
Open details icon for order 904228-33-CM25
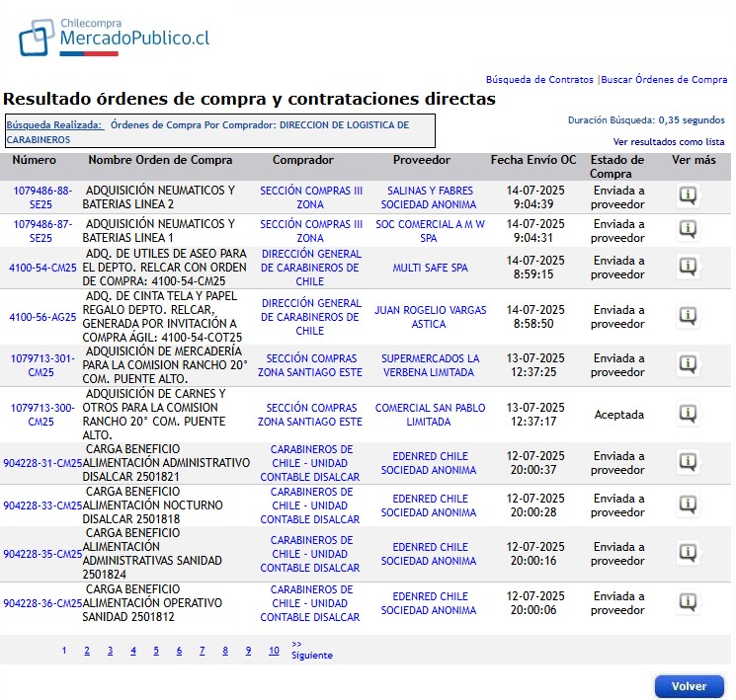[689, 505]
